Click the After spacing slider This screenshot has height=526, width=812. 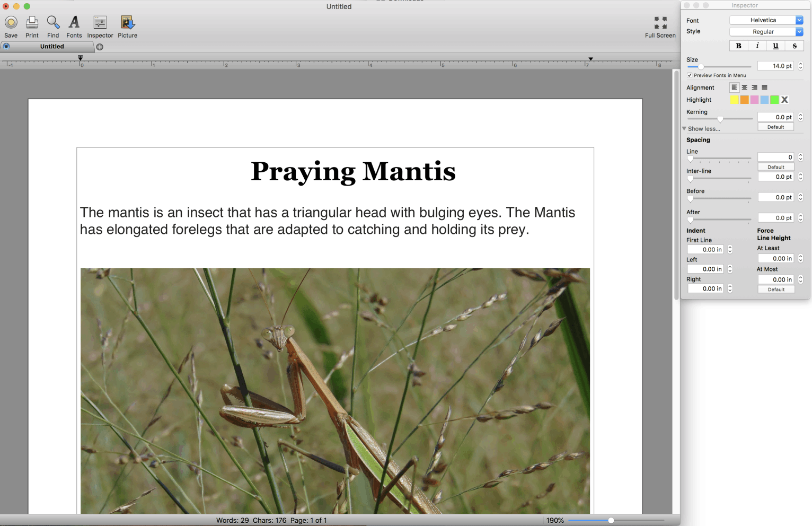[x=719, y=220]
